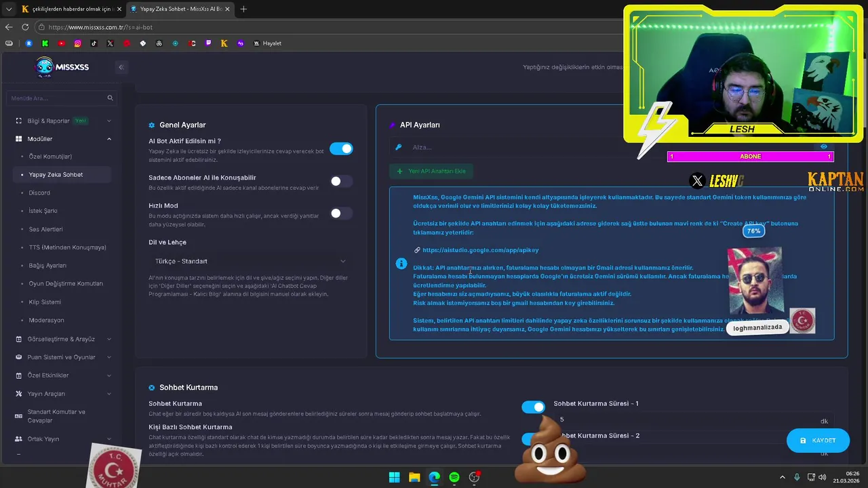Open the TikTok bookmark icon
Image resolution: width=868 pixels, height=488 pixels.
pyautogui.click(x=94, y=43)
